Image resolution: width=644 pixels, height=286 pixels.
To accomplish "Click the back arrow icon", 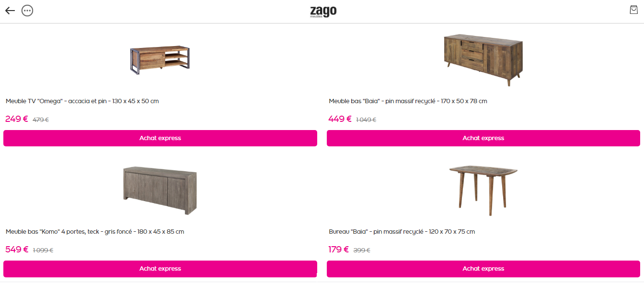I will pyautogui.click(x=10, y=11).
